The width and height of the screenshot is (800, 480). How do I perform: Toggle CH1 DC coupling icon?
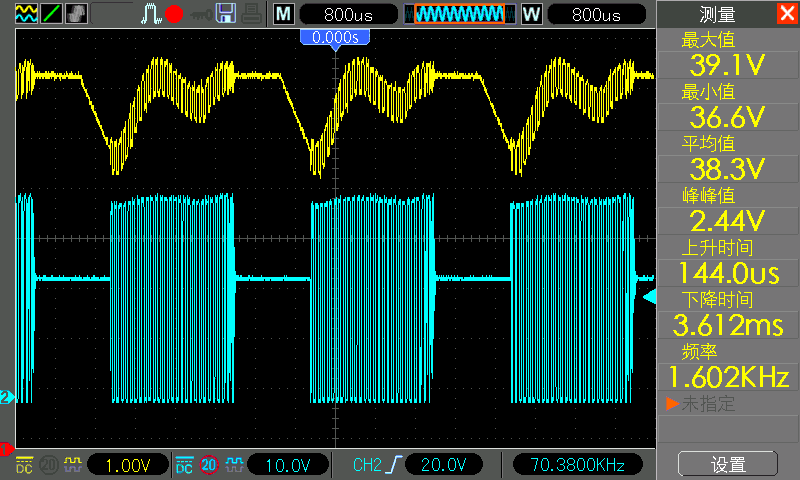coord(24,465)
